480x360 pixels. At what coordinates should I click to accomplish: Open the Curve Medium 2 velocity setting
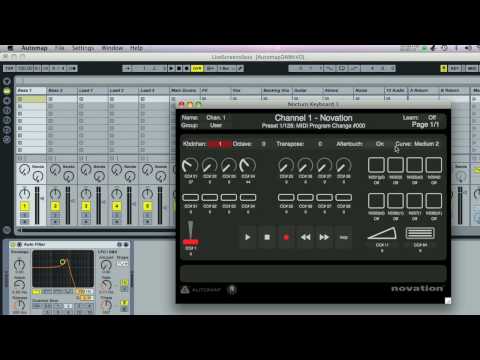[x=417, y=144]
